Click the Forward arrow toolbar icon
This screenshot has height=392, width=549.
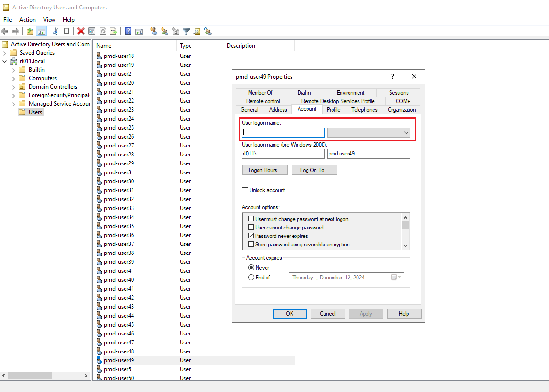click(16, 32)
